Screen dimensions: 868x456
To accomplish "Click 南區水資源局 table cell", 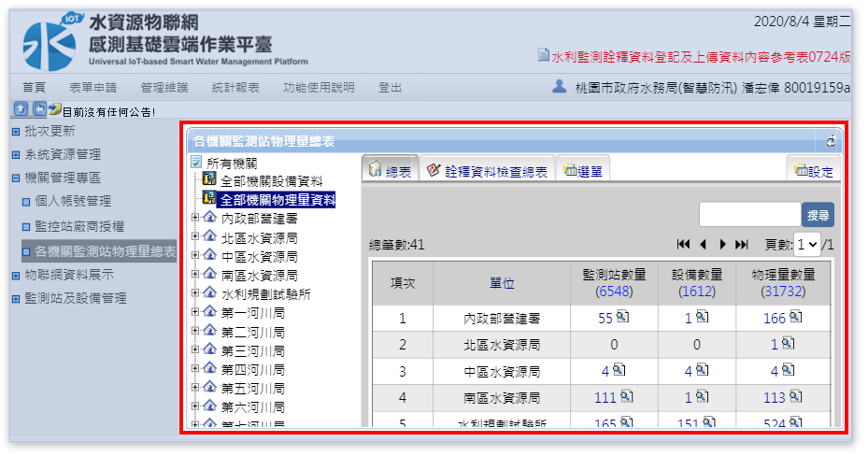I will tap(502, 397).
